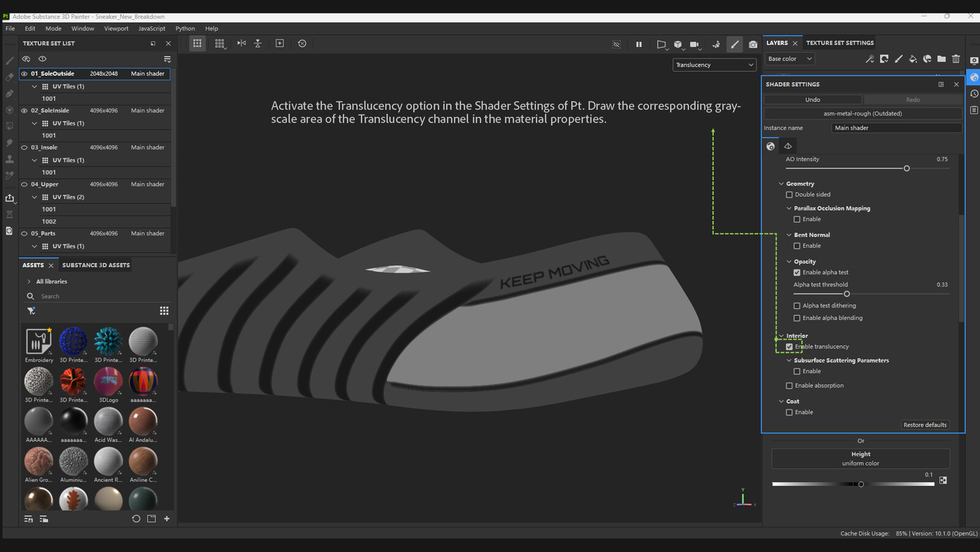980x552 pixels.
Task: Open the Base color dropdown
Action: (790, 59)
